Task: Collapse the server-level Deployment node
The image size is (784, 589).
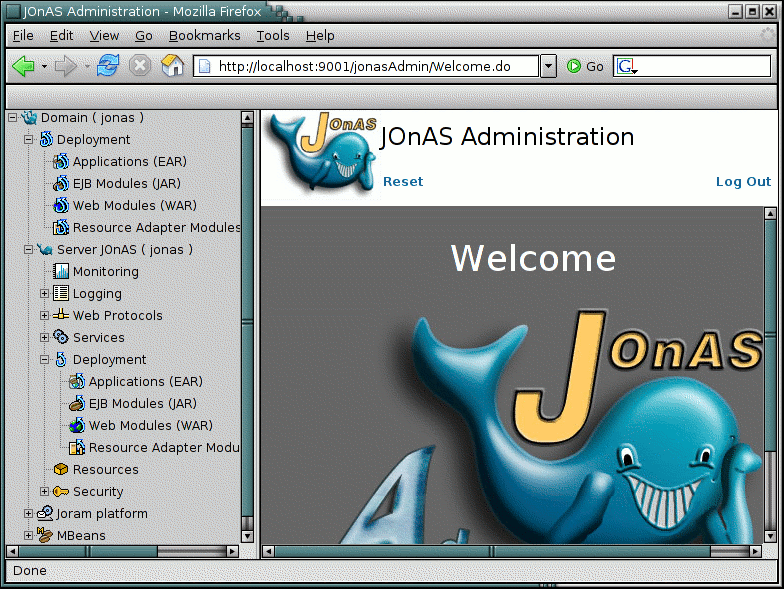Action: [44, 360]
